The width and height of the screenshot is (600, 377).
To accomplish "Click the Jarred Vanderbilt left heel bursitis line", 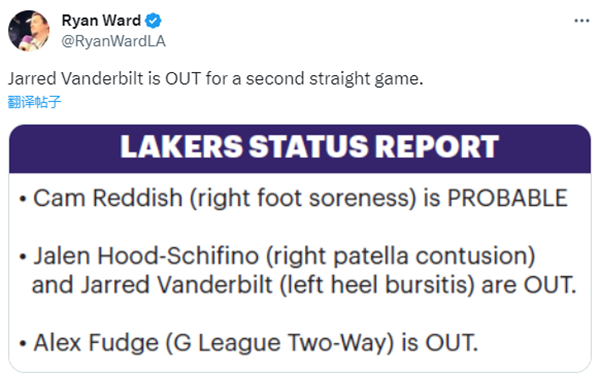I will (x=304, y=286).
